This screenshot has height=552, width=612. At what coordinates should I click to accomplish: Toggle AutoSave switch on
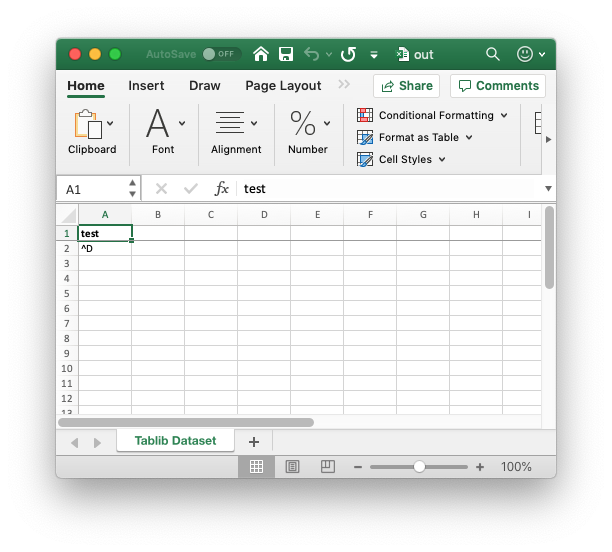pos(221,54)
